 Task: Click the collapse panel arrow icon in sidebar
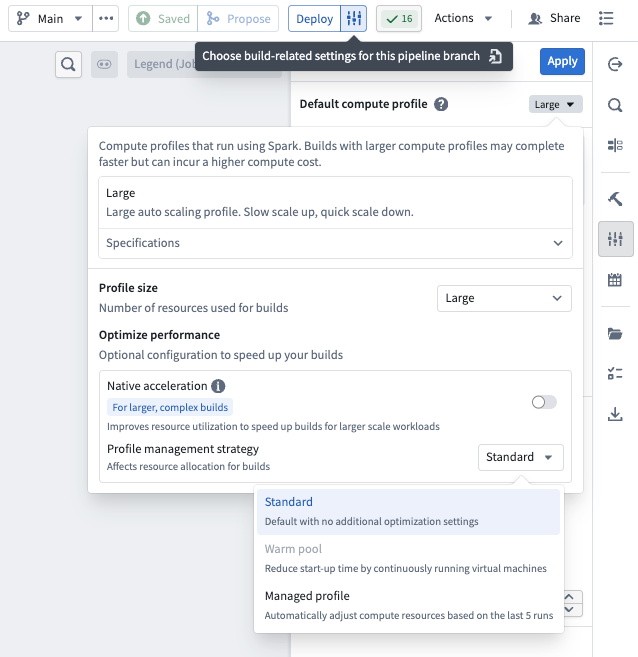[x=615, y=64]
